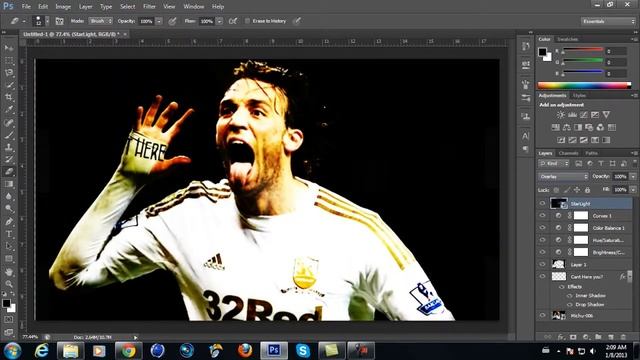Delete layer trash icon
The height and width of the screenshot is (360, 640).
[x=623, y=337]
